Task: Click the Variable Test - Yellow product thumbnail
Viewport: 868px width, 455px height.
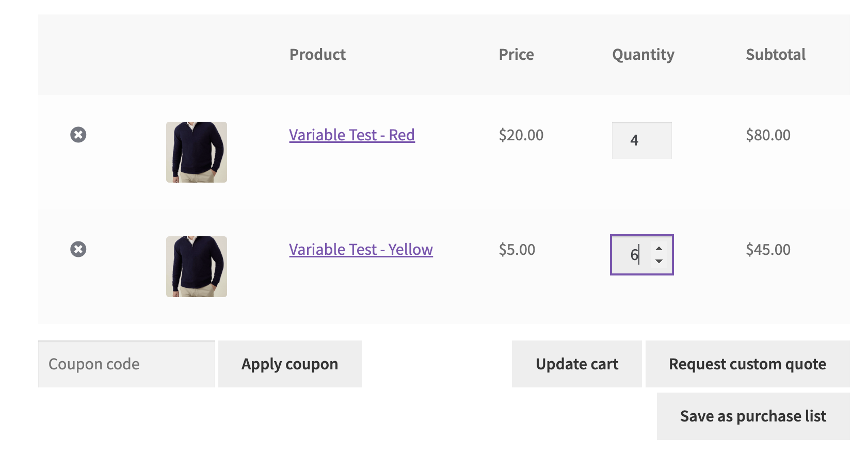Action: pyautogui.click(x=196, y=266)
